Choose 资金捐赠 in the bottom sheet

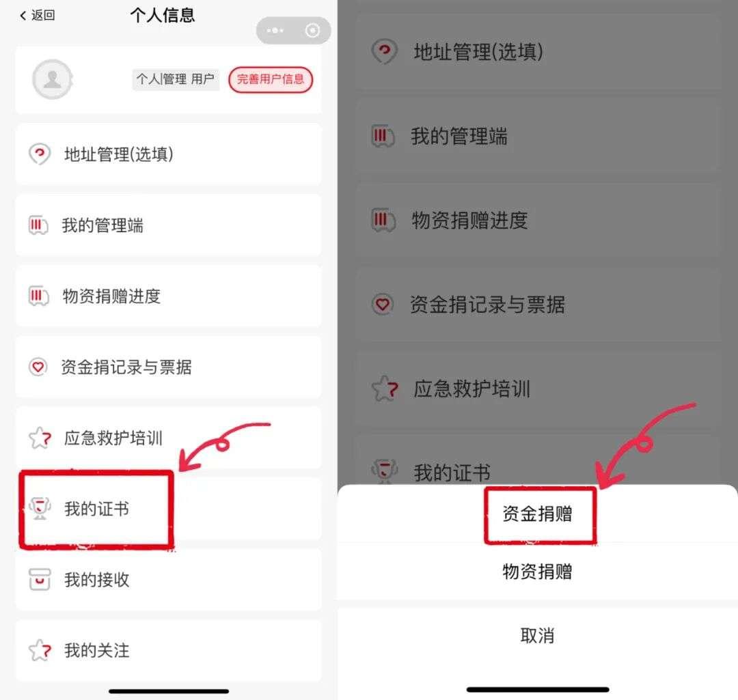[x=538, y=514]
